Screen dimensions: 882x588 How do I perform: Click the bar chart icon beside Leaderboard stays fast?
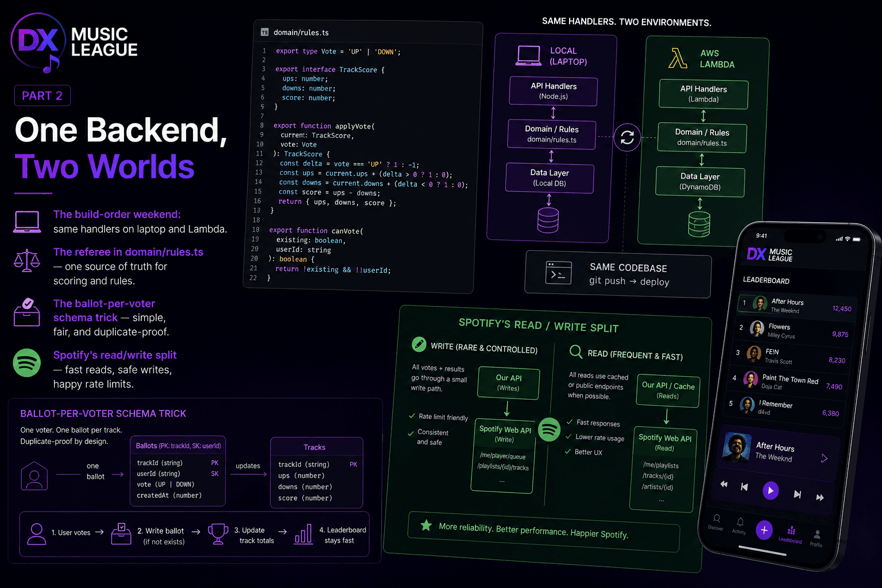[303, 534]
